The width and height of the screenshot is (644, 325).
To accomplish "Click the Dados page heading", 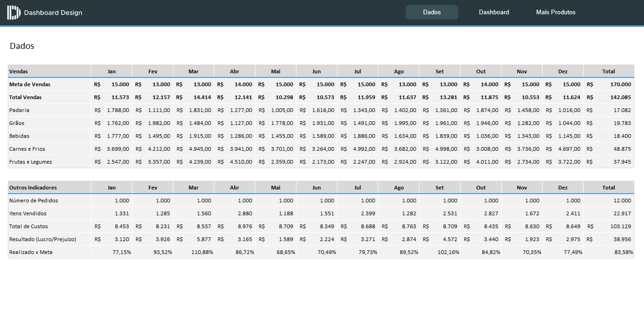I will pyautogui.click(x=21, y=46).
